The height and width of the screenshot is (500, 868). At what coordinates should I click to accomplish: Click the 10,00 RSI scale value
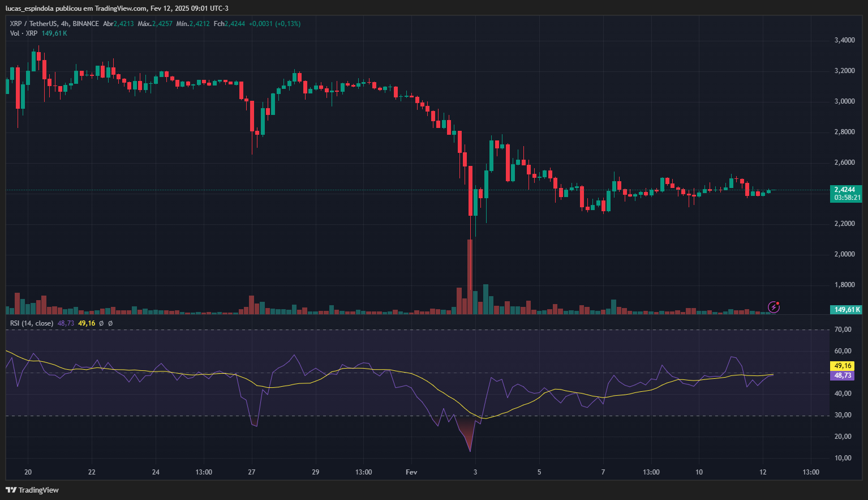click(x=843, y=458)
